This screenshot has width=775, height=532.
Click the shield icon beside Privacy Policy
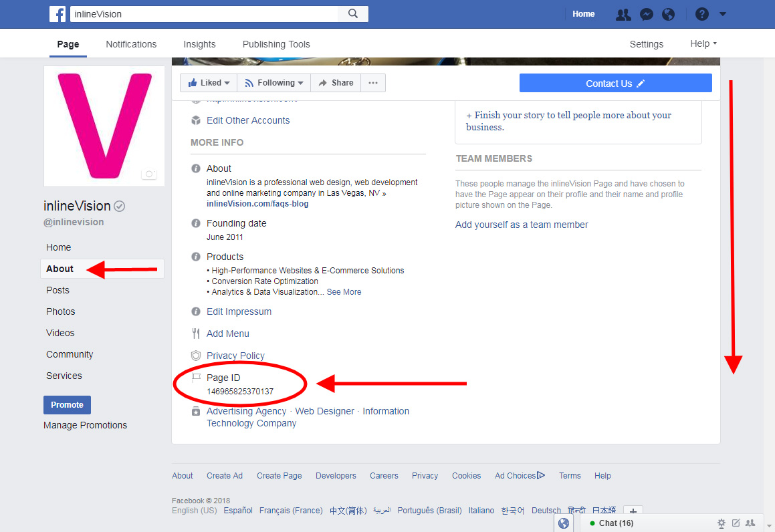point(196,356)
